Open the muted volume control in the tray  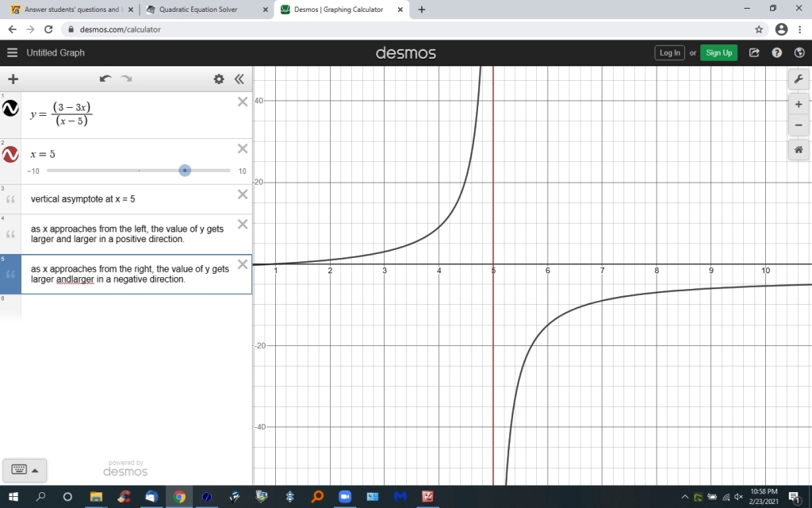(x=738, y=497)
